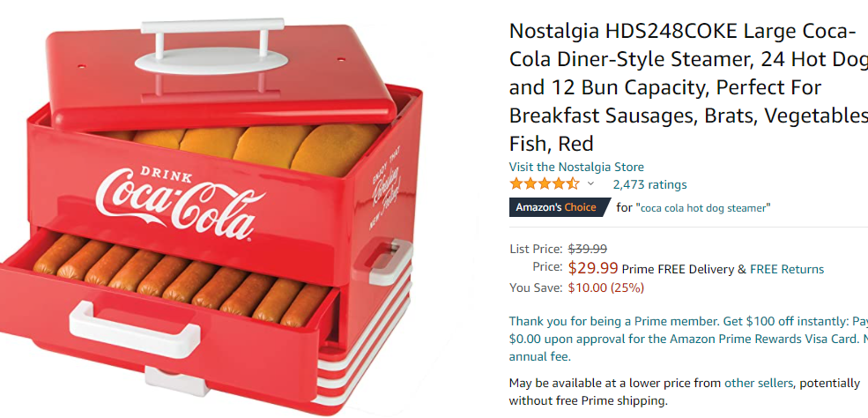The image size is (868, 418).
Task: Click the $29.99 price
Action: [x=593, y=268]
